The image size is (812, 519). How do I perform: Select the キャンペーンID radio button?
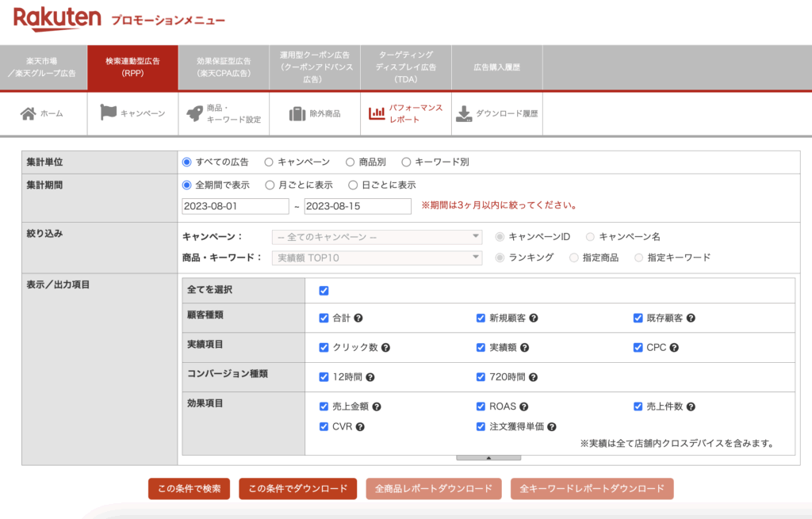pos(500,237)
